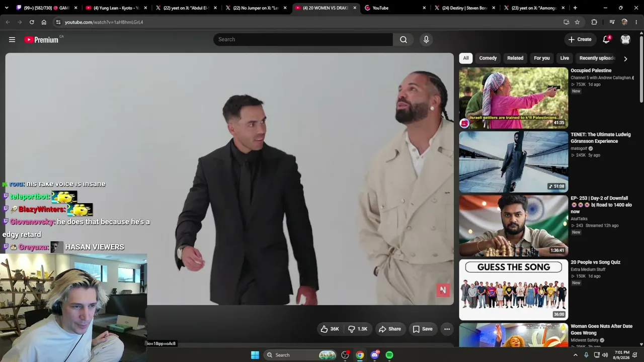Open the Chrome extensions puzzle menu
The image size is (644, 362).
[x=594, y=22]
